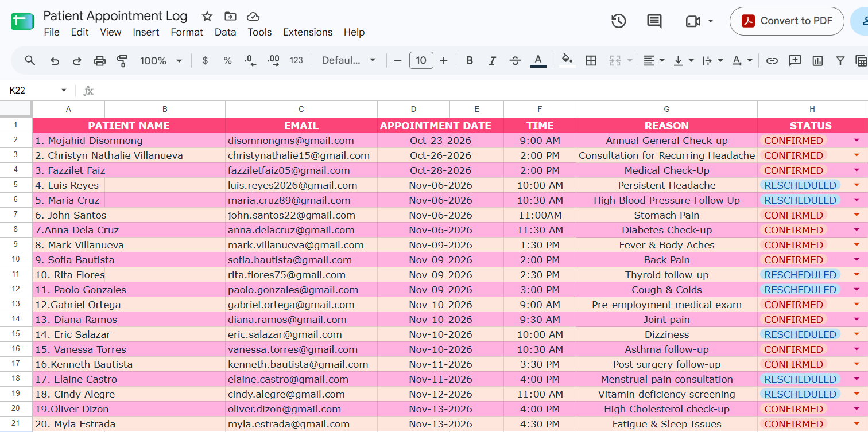Viewport: 868px width, 432px height.
Task: Open the Name Box dropdown arrow
Action: click(64, 91)
